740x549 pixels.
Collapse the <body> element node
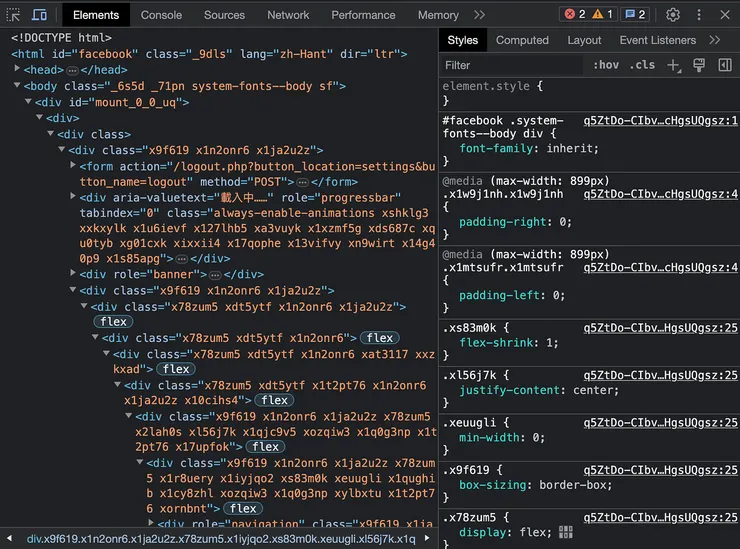point(18,86)
